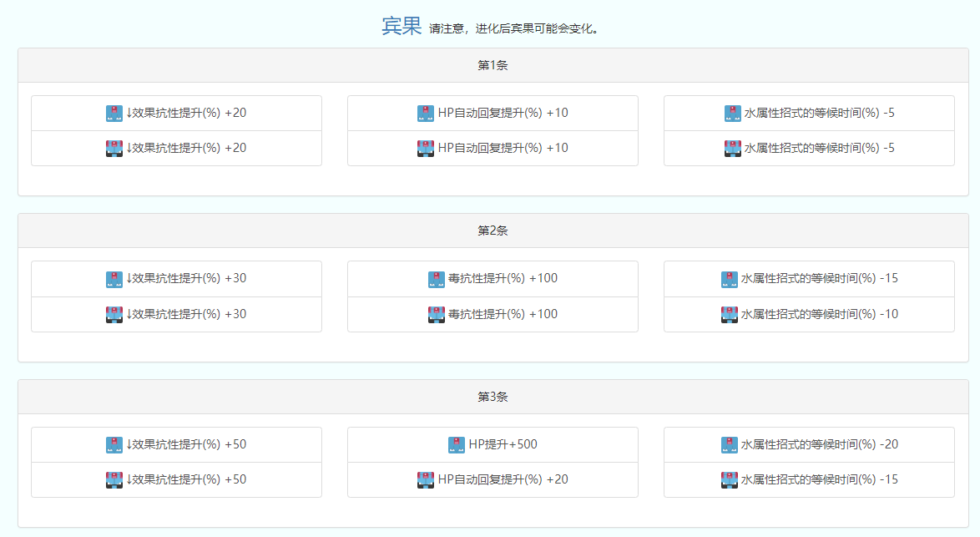This screenshot has height=537, width=980.
Task: Click red-black icon beside ↓效果抗性提升(%) +30
Action: pos(114,315)
